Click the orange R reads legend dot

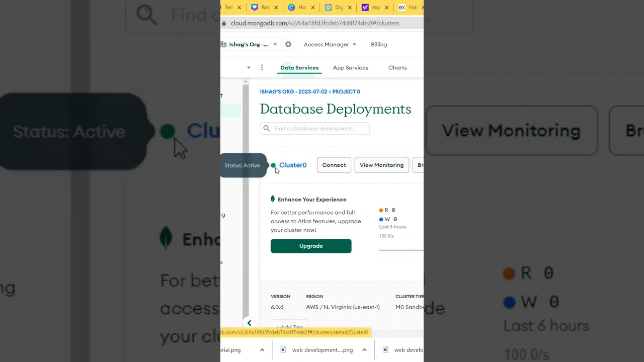click(381, 210)
